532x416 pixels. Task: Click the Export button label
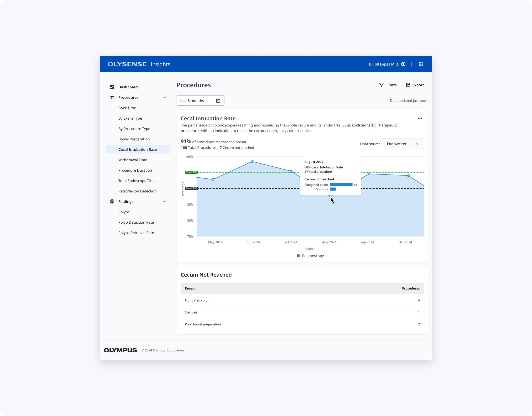point(418,85)
